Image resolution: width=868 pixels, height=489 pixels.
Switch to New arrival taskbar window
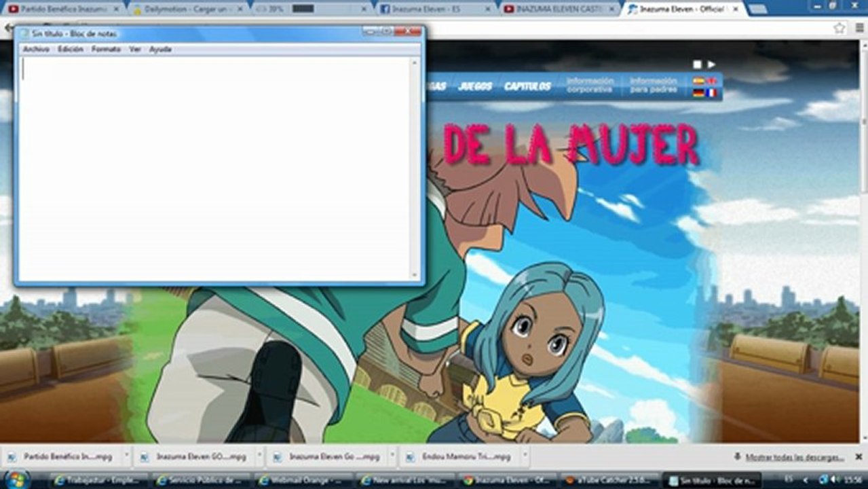[x=405, y=480]
